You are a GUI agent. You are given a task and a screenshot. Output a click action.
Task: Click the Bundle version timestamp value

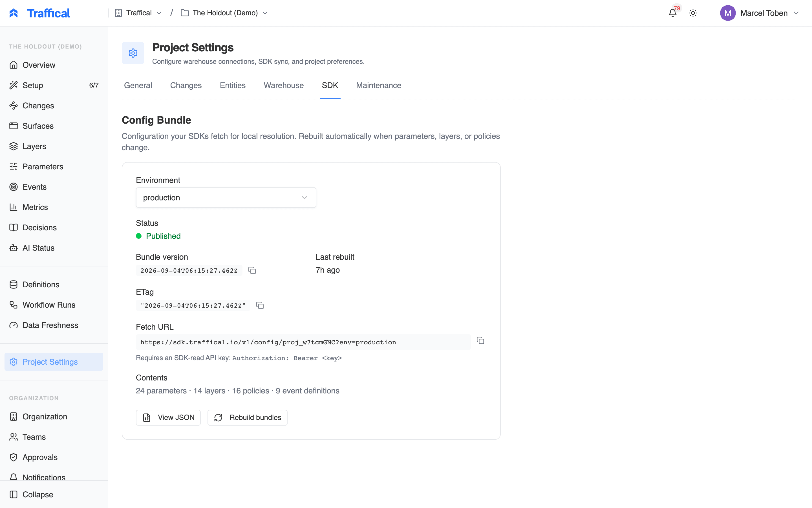point(189,270)
